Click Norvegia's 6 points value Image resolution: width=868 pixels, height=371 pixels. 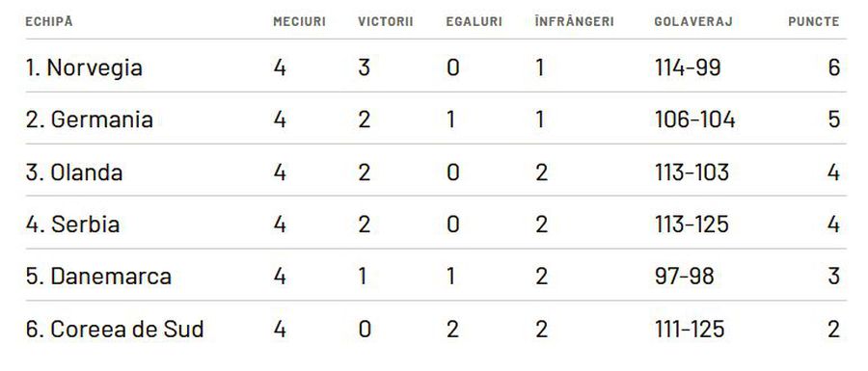tap(834, 67)
